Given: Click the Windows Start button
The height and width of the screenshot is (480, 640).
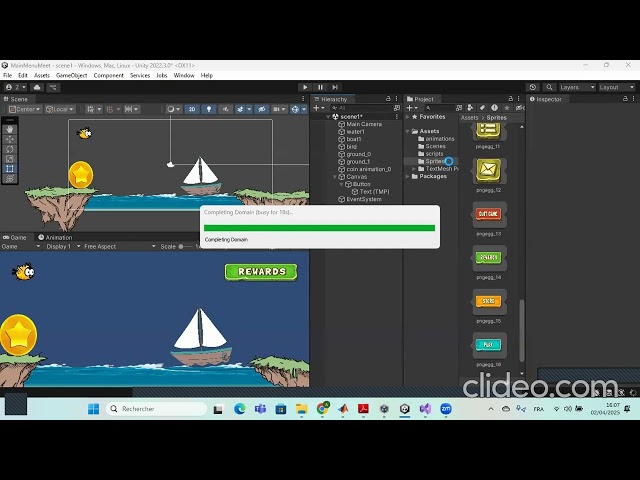Looking at the screenshot, I should click(x=93, y=409).
